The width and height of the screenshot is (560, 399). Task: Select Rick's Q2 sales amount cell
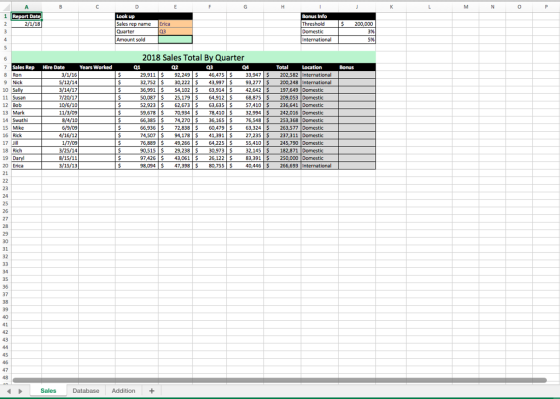175,135
